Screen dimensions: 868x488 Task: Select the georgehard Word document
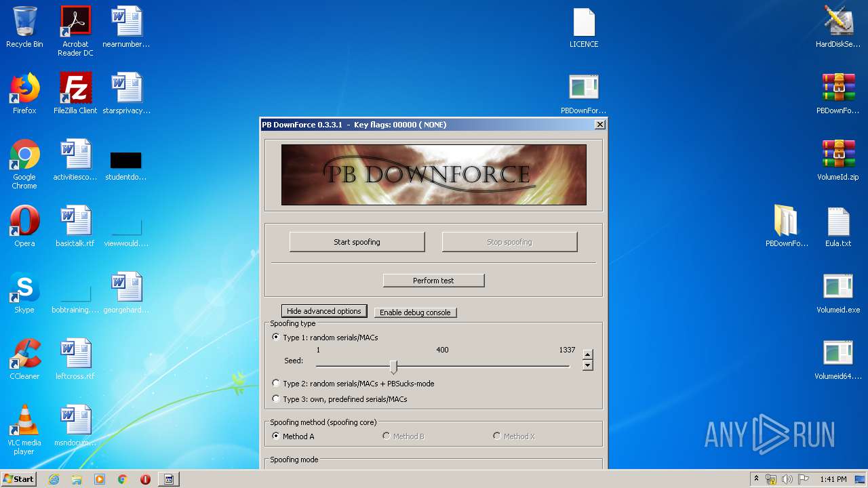(x=126, y=293)
